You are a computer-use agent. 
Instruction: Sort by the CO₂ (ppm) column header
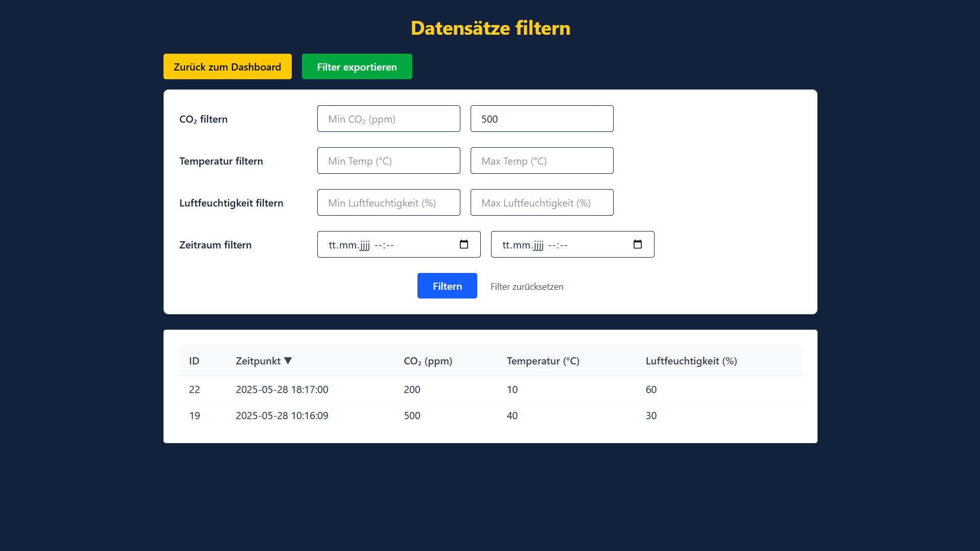click(x=428, y=361)
